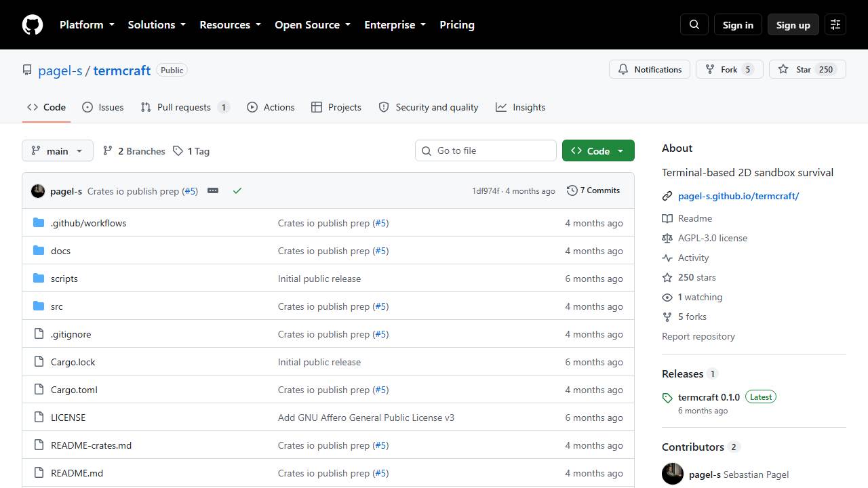Screen dimensions: 868x488
Task: Click the Notifications button
Action: (650, 69)
